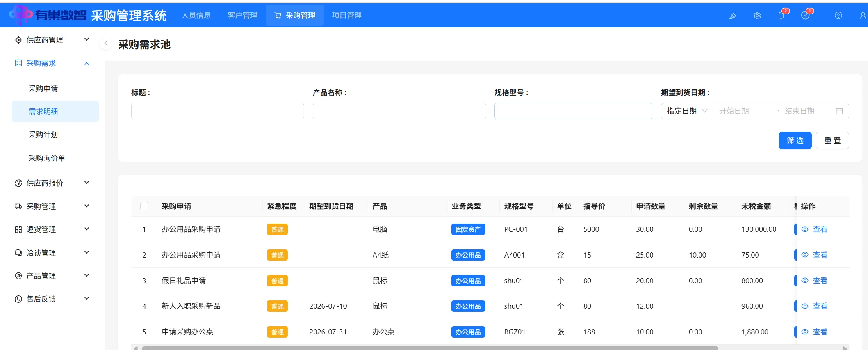This screenshot has width=868, height=350.
Task: Toggle the select-all checkbox in table header
Action: coord(144,206)
